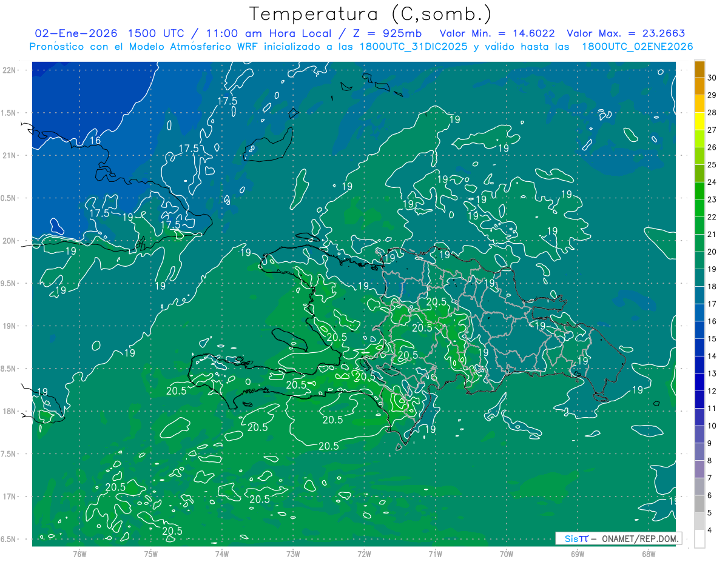Click the legend swatch between 22 and 23

[x=699, y=208]
